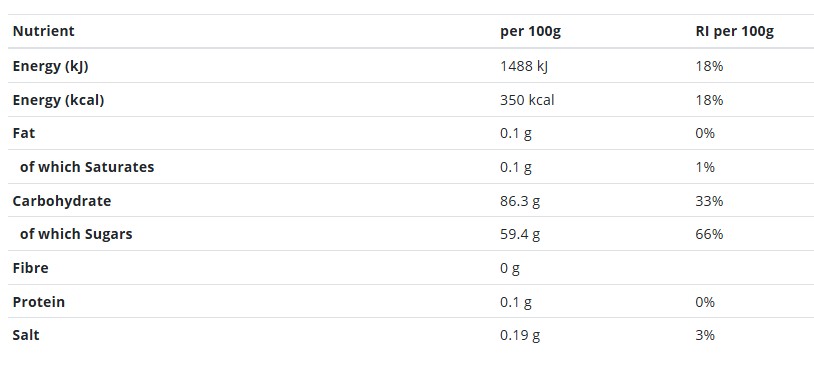814x365 pixels.
Task: Select the Salt row label
Action: click(x=26, y=335)
